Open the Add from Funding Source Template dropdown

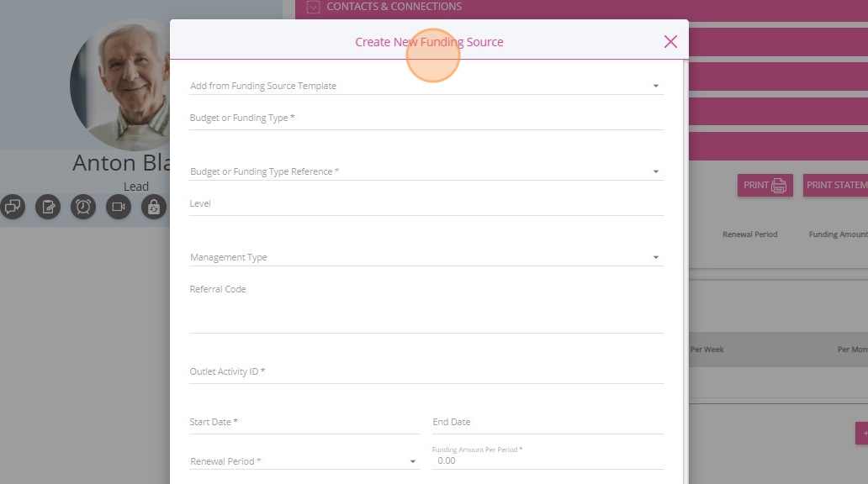(426, 86)
